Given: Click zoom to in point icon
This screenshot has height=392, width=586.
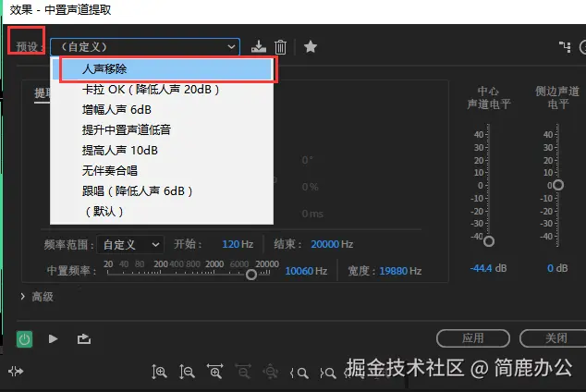Looking at the screenshot, I should pyautogui.click(x=299, y=373).
